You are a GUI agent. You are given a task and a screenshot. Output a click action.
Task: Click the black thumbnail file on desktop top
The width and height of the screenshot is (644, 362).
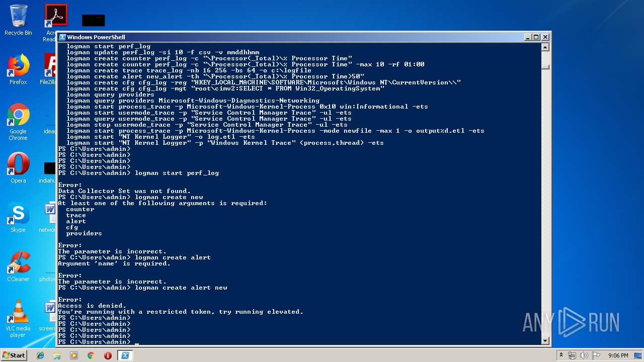coord(94,20)
